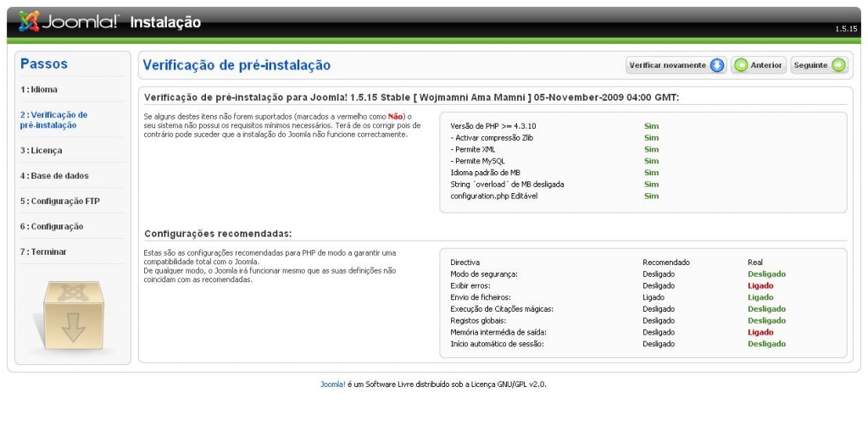Click the Sim value for Versão de PHP
Viewport: 868px width, 426px height.
click(x=651, y=126)
